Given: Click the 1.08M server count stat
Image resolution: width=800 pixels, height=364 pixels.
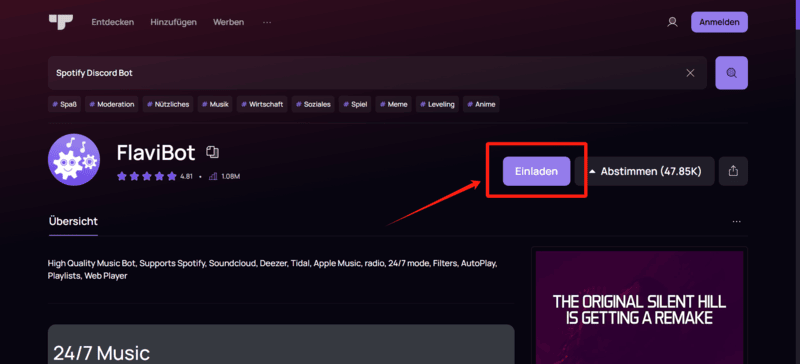Looking at the screenshot, I should (x=224, y=177).
